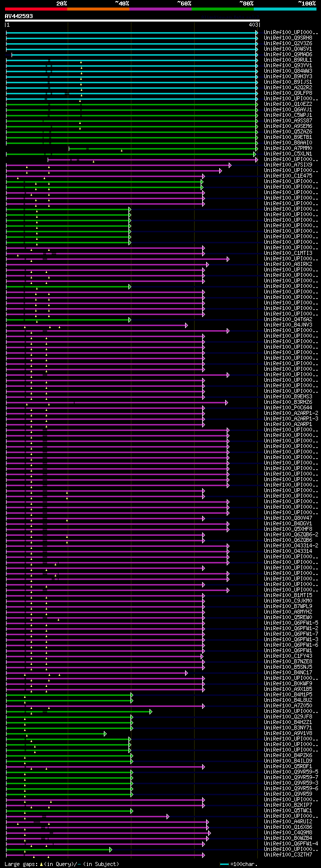Click hit label UniRef100_C3ZTH7
The width and height of the screenshot is (321, 868).
(x=288, y=854)
